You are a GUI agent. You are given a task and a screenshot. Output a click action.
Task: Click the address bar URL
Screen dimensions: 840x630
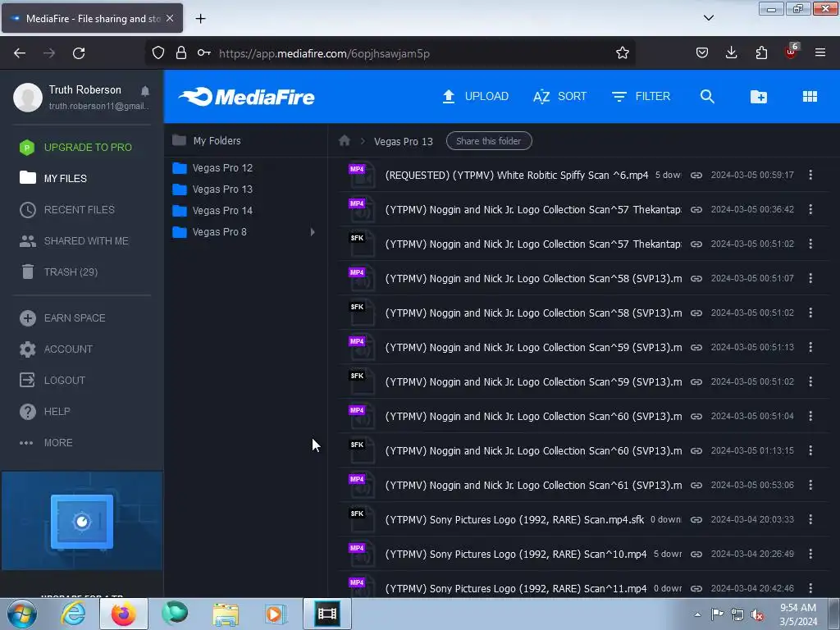pyautogui.click(x=324, y=53)
